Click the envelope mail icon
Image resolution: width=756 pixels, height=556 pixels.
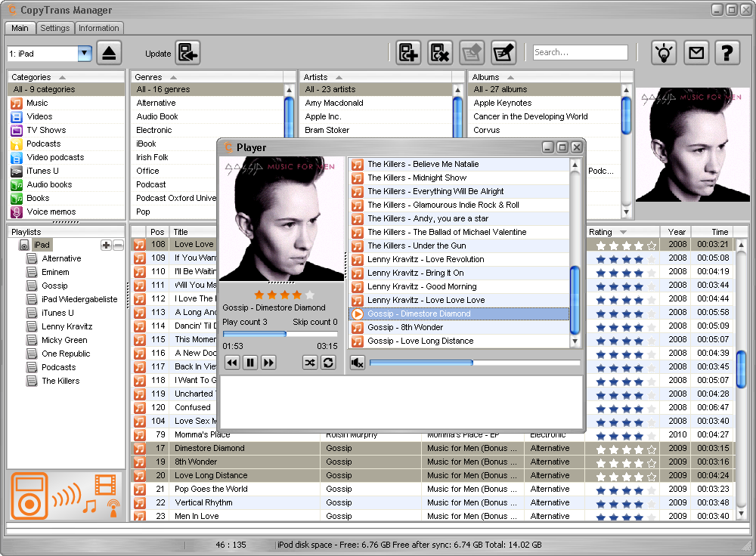696,53
